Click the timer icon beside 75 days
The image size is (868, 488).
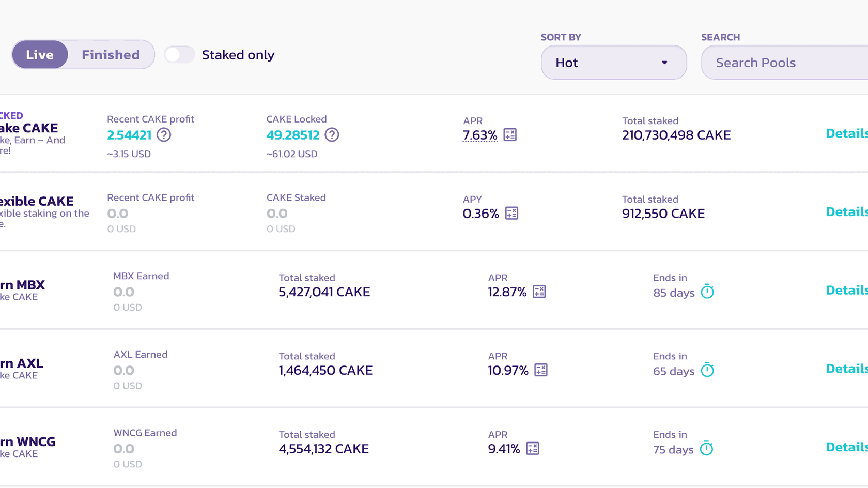(x=706, y=448)
